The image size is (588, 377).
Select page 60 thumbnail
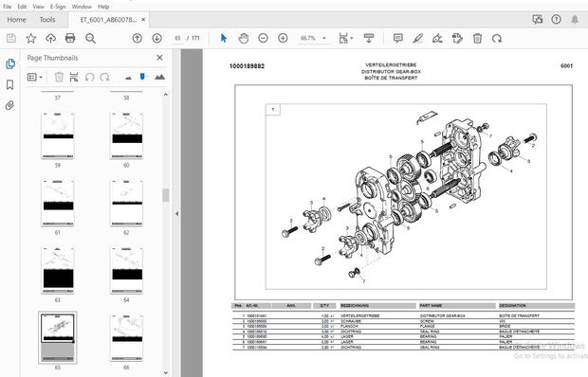pos(126,135)
